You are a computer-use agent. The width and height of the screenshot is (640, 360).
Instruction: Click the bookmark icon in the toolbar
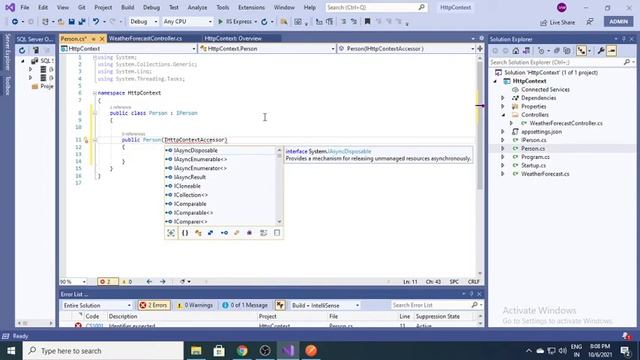[367, 22]
